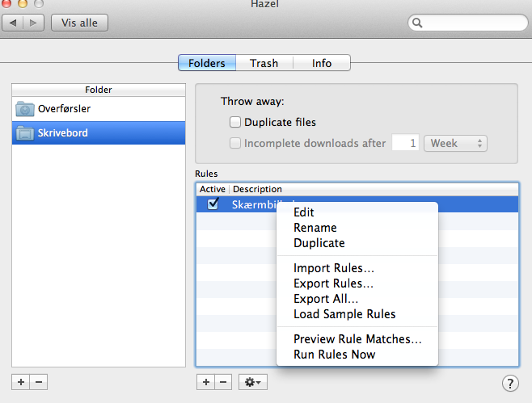Image resolution: width=532 pixels, height=403 pixels.
Task: Choose Load Sample Rules
Action: click(x=357, y=314)
